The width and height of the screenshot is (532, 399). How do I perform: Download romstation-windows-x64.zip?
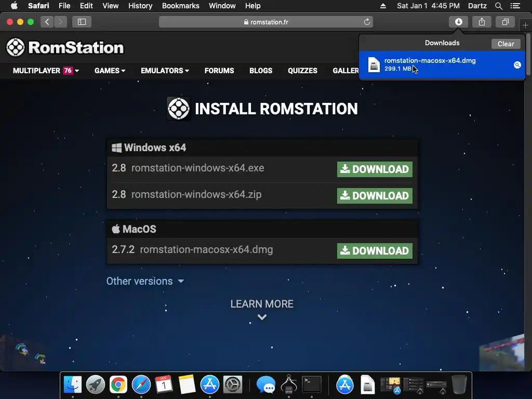375,196
